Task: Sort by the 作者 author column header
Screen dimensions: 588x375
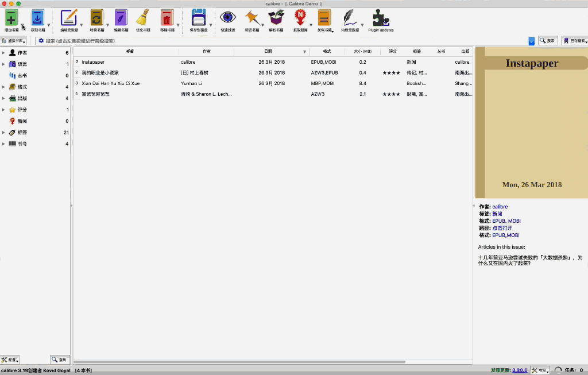Action: click(x=207, y=51)
